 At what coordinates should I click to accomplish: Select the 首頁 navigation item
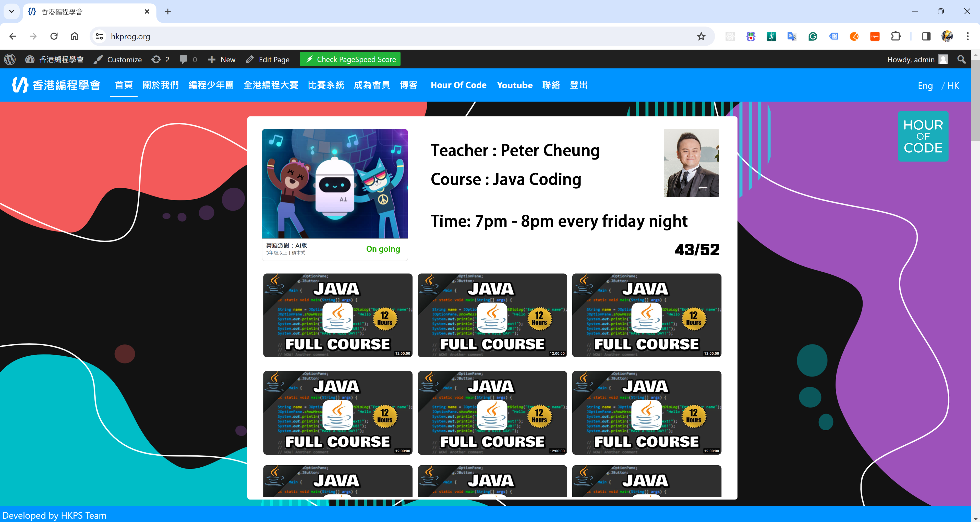[124, 85]
